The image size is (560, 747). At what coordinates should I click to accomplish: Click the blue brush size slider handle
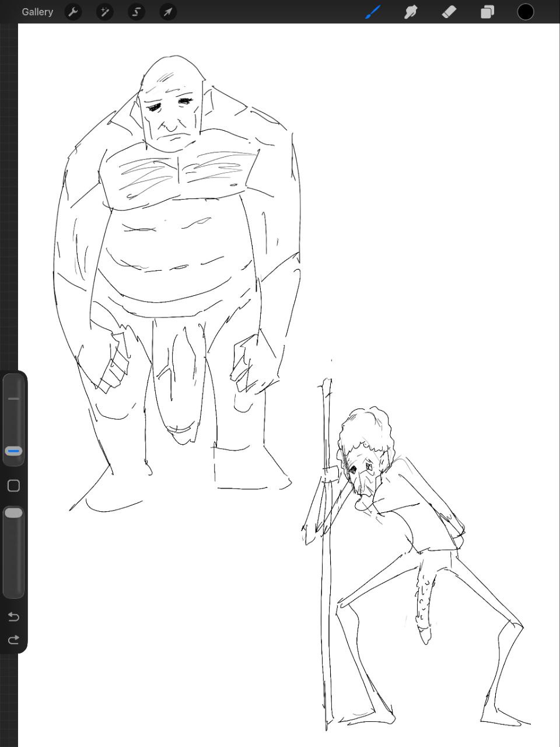click(x=13, y=451)
